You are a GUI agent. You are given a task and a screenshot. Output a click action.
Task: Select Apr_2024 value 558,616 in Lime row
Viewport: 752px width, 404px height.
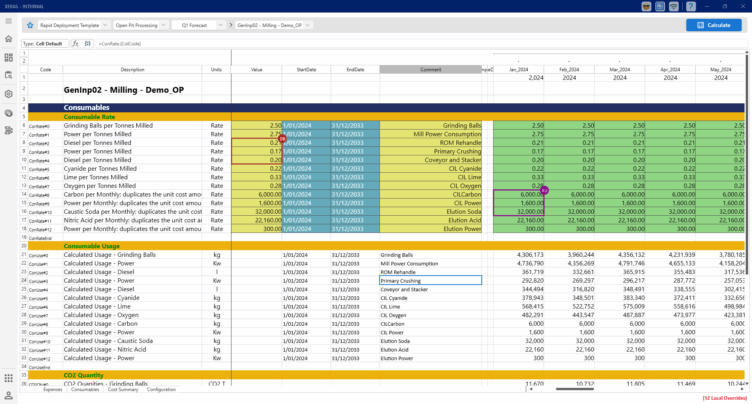pyautogui.click(x=670, y=306)
